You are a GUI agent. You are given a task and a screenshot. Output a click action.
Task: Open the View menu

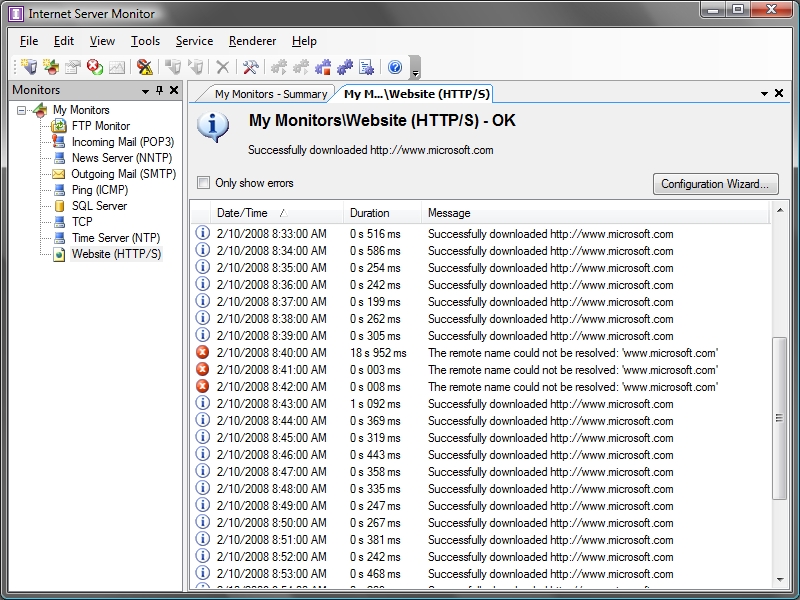pos(102,41)
